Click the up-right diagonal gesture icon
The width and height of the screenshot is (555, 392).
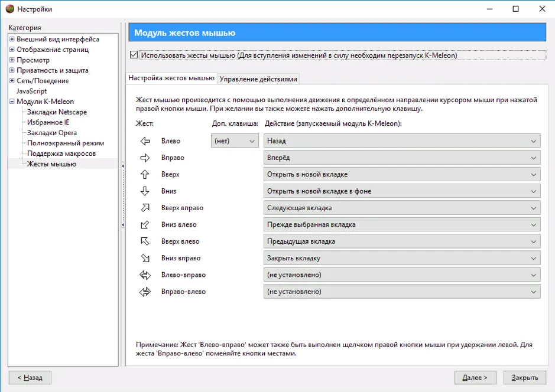tap(145, 208)
